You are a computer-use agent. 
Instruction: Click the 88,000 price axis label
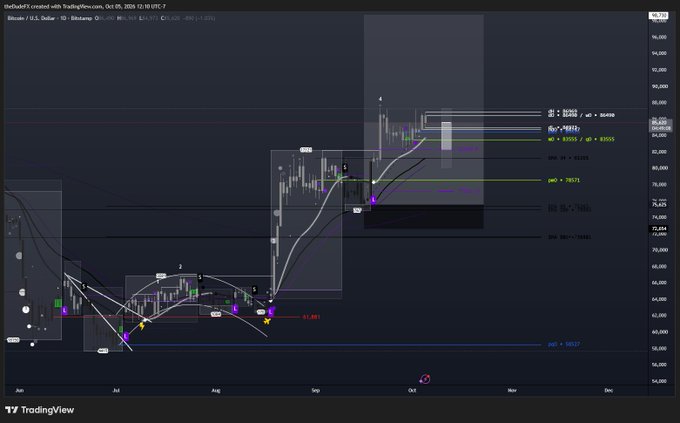659,103
